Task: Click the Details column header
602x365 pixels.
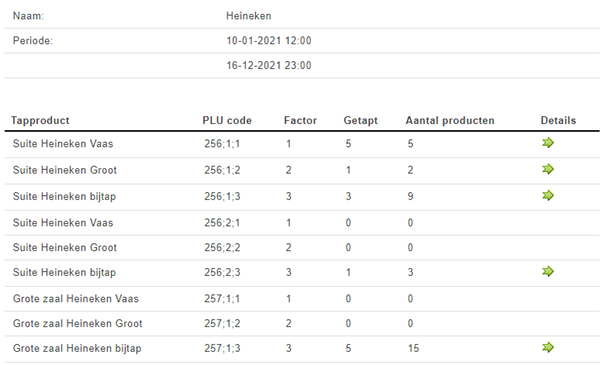Action: click(x=558, y=121)
